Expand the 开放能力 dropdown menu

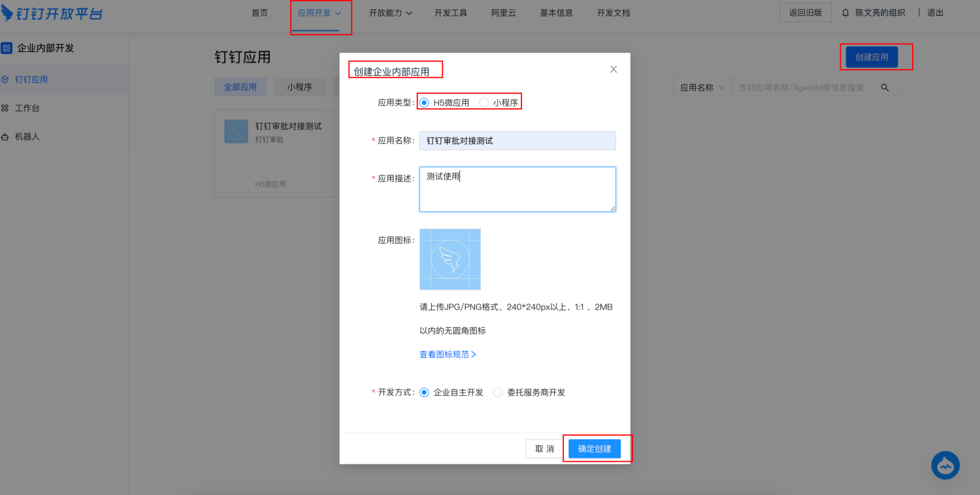point(391,12)
